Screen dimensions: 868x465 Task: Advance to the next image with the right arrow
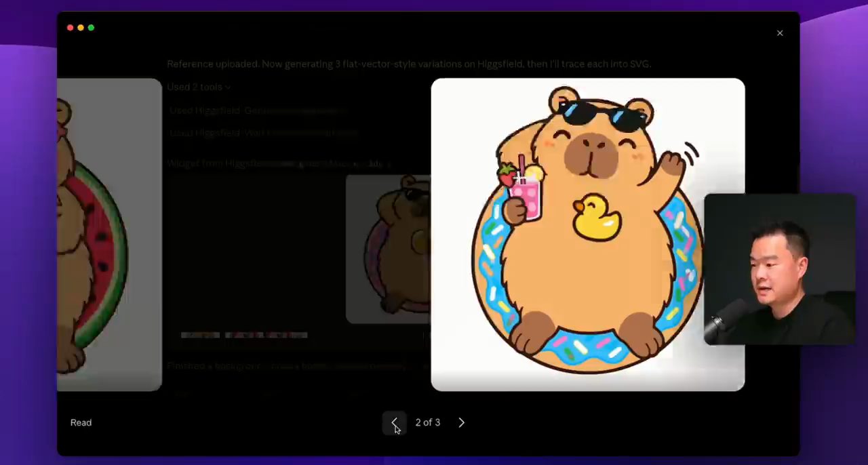(x=461, y=422)
